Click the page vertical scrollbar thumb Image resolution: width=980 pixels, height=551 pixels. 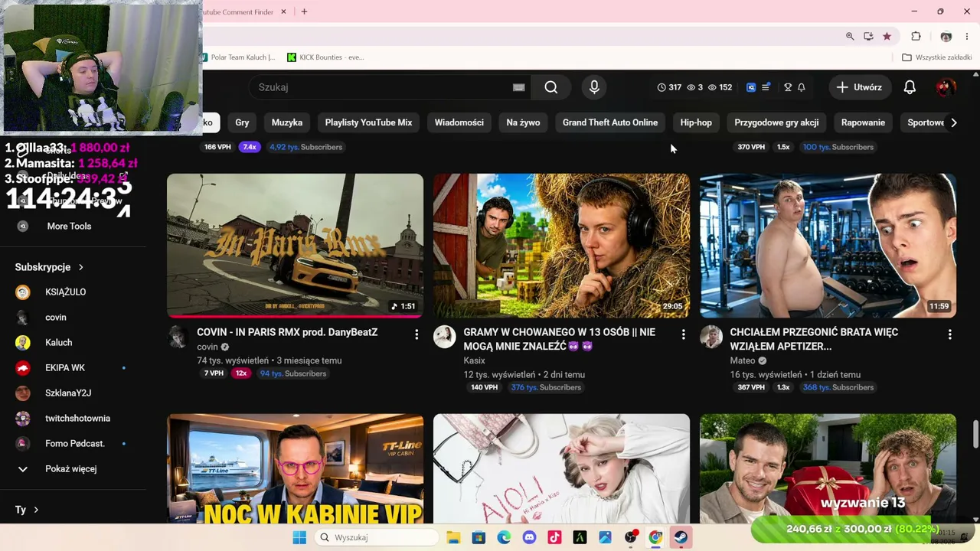click(x=975, y=435)
